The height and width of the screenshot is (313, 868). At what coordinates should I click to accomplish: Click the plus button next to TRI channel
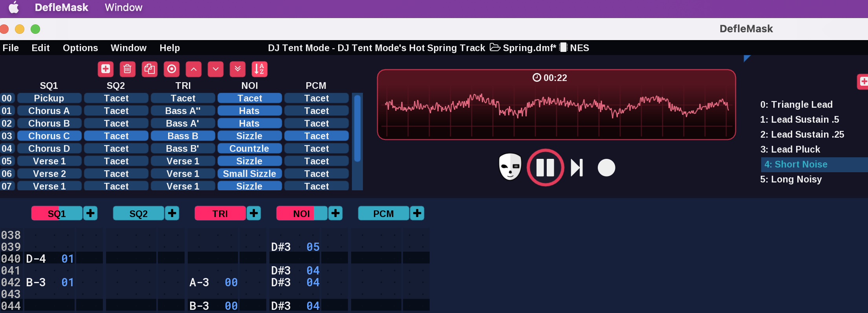pos(254,213)
